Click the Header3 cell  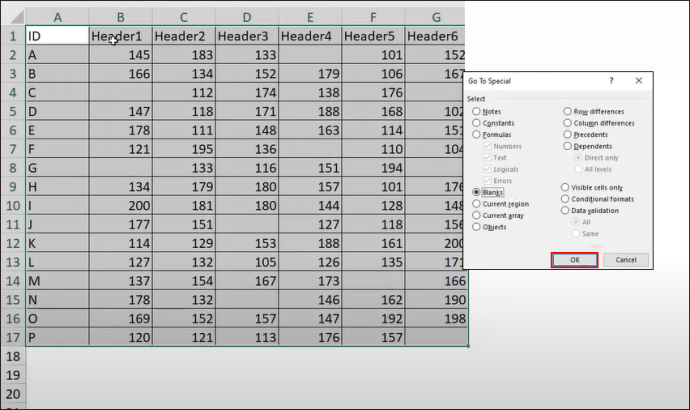tap(247, 36)
